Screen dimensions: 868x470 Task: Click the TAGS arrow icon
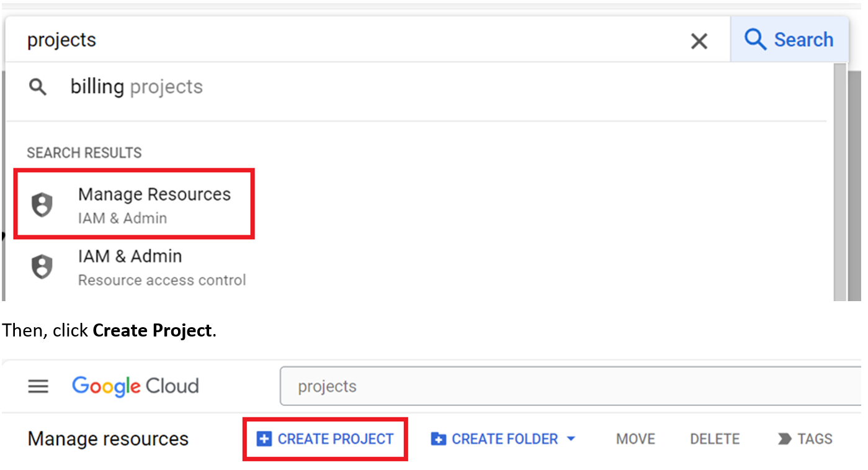pos(782,438)
